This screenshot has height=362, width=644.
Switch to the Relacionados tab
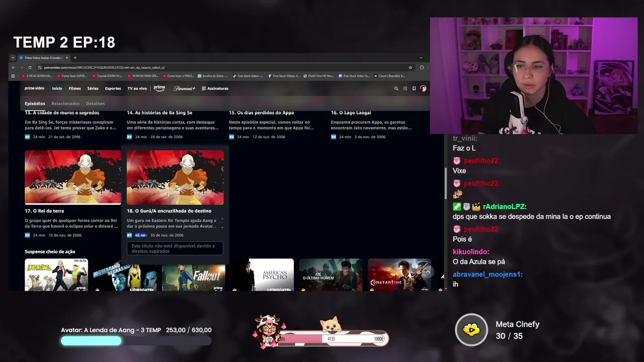pyautogui.click(x=65, y=104)
